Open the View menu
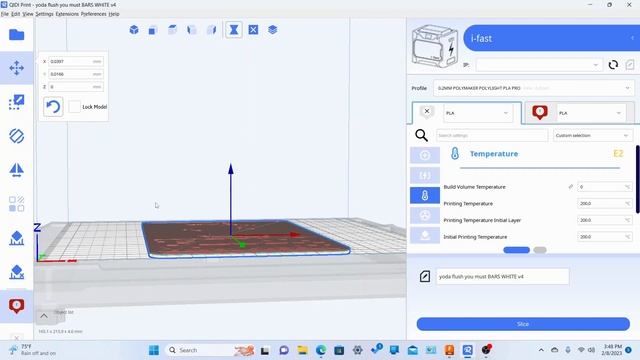The width and height of the screenshot is (640, 360). coord(28,14)
